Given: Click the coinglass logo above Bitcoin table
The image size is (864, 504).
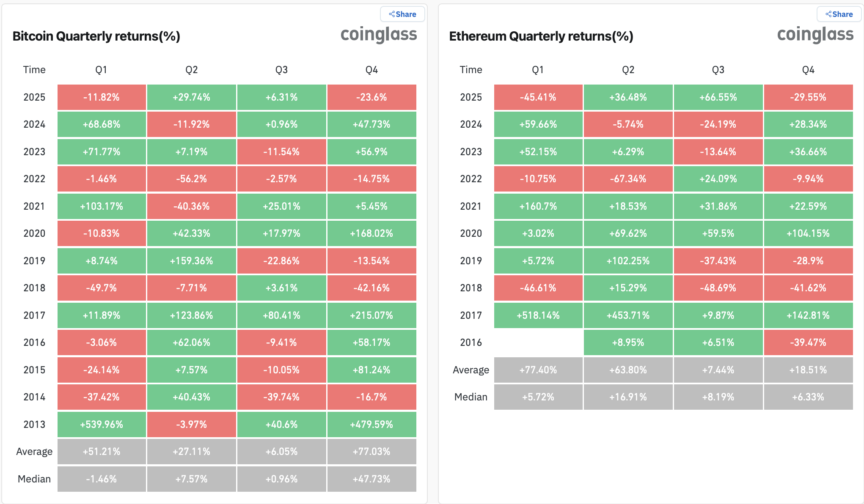Looking at the screenshot, I should tap(379, 35).
